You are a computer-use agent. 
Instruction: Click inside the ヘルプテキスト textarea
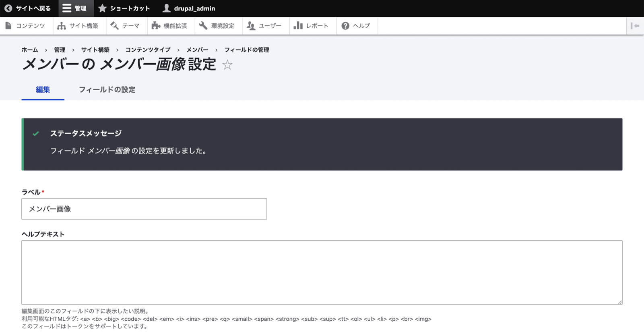[322, 272]
